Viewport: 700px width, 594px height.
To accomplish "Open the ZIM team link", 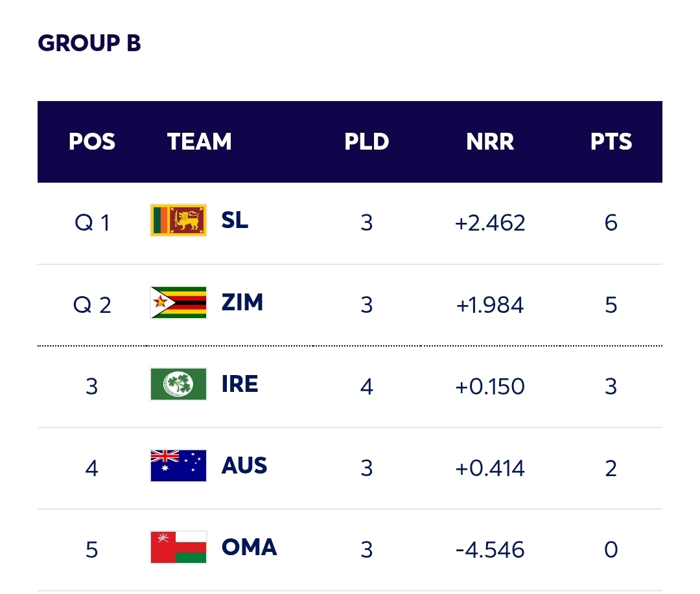I will tap(242, 303).
